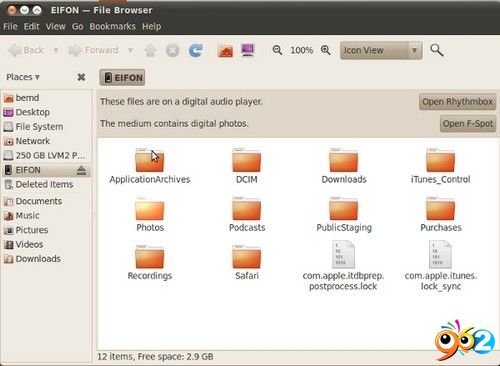
Task: Expand the Back history dropdown arrow
Action: coord(56,50)
